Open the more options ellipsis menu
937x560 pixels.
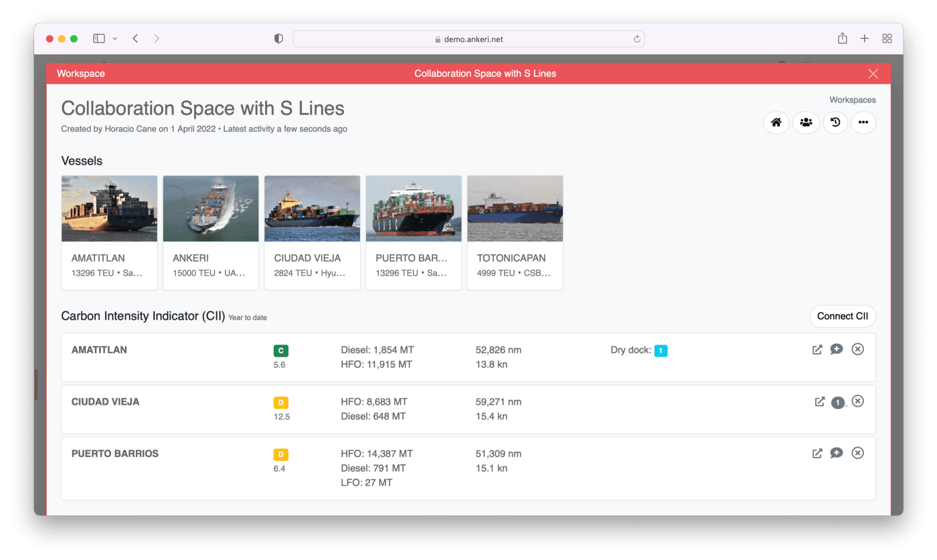pyautogui.click(x=863, y=122)
